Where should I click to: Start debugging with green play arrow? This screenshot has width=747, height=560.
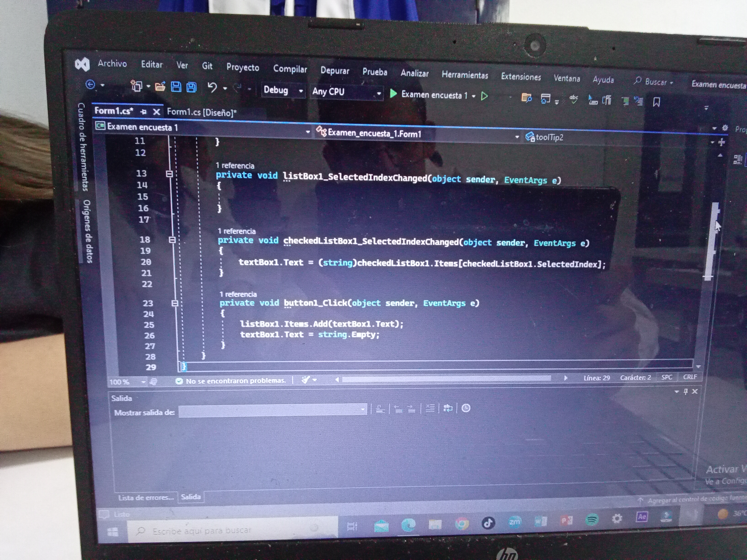click(393, 94)
